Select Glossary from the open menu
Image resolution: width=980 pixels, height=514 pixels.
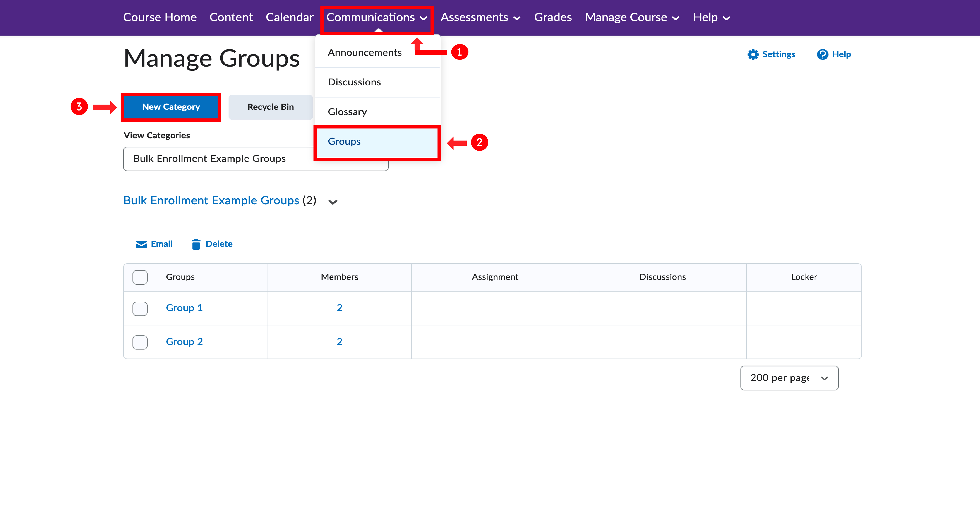(x=347, y=111)
